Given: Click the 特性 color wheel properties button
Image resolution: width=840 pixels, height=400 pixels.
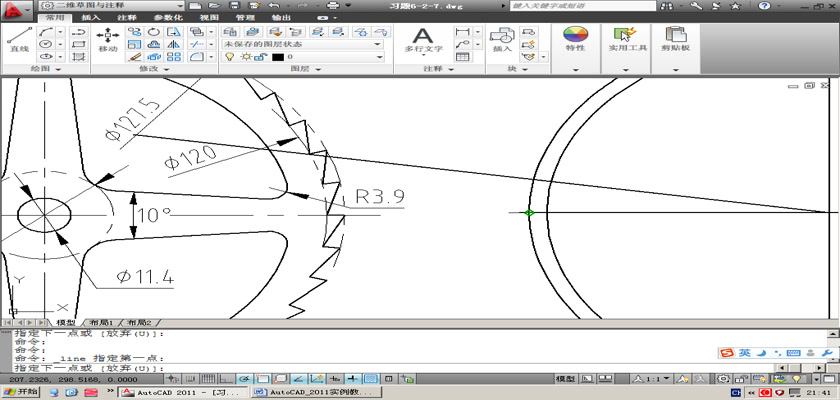Looking at the screenshot, I should [x=575, y=38].
